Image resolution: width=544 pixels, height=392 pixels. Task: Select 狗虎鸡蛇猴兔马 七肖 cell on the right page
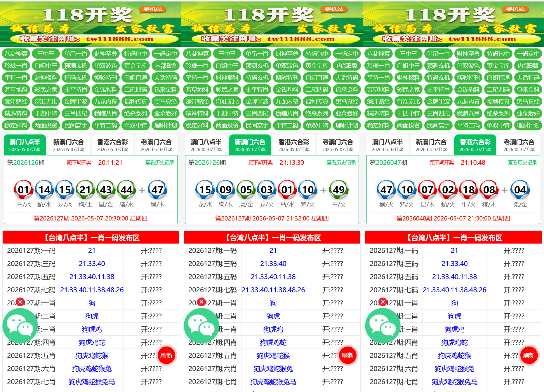[455, 381]
